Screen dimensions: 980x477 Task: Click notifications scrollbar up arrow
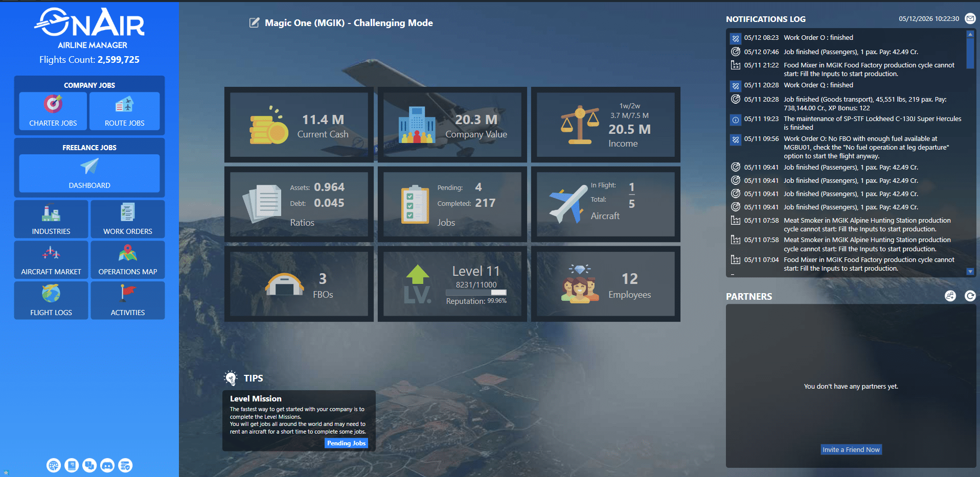coord(970,34)
